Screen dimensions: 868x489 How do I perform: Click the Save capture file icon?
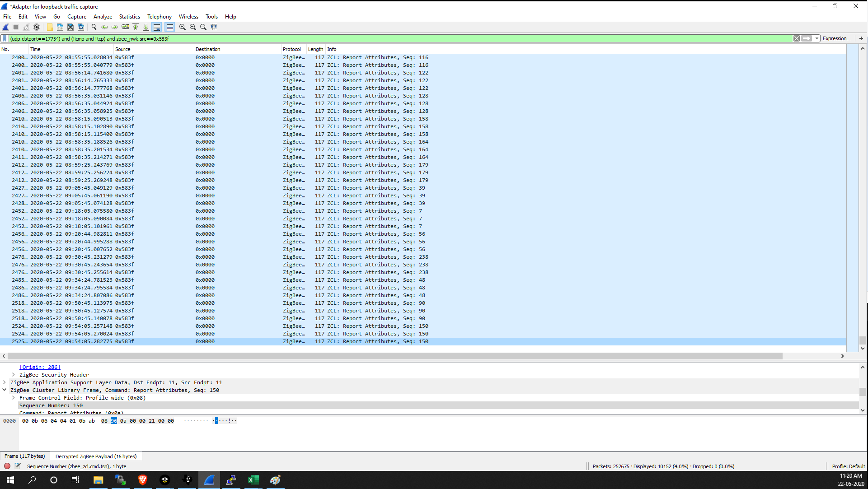(x=60, y=27)
